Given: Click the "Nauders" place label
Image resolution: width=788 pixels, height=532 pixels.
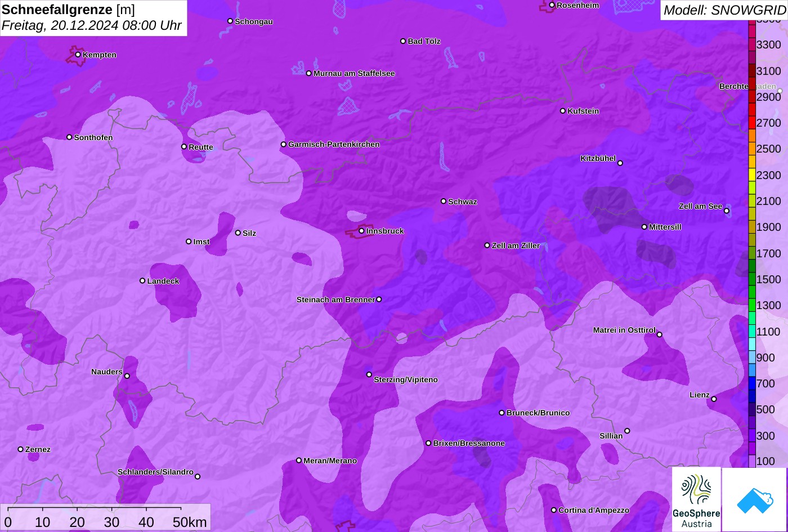Looking at the screenshot, I should [107, 372].
